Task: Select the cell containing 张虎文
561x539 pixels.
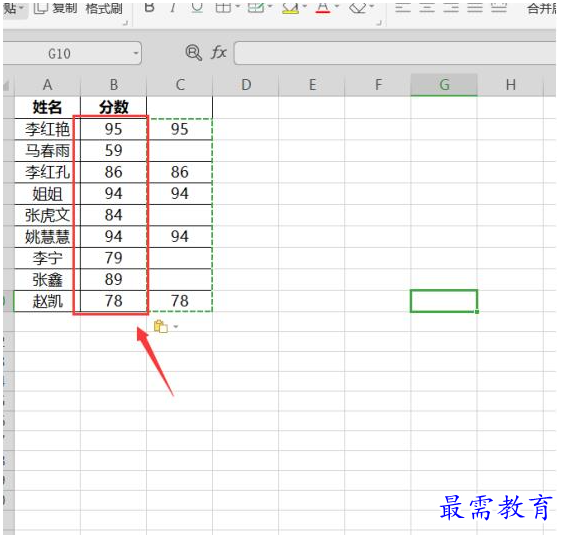Action: point(48,215)
